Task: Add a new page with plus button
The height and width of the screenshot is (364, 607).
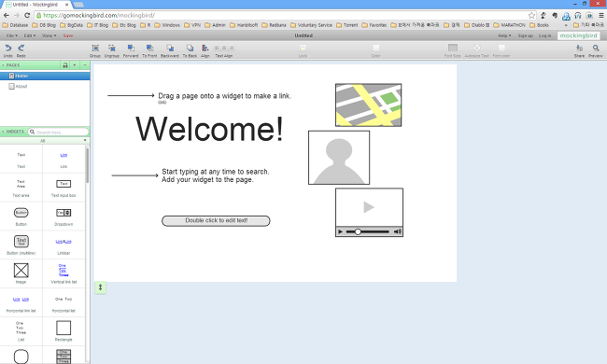Action: (75, 65)
